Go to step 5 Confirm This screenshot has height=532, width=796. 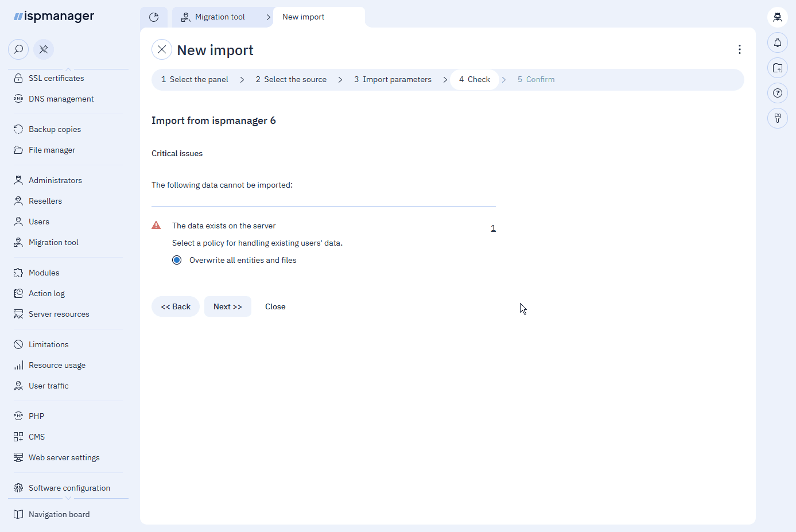536,79
